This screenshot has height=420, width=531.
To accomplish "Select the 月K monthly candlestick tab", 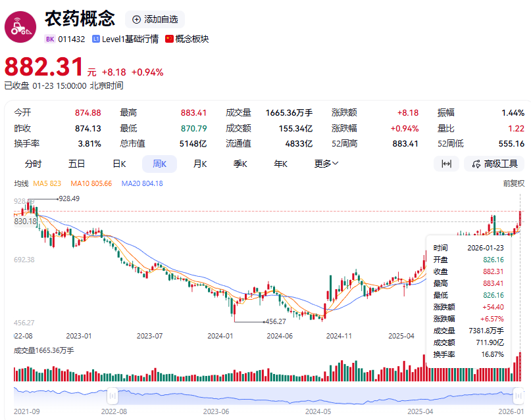I will tap(200, 164).
